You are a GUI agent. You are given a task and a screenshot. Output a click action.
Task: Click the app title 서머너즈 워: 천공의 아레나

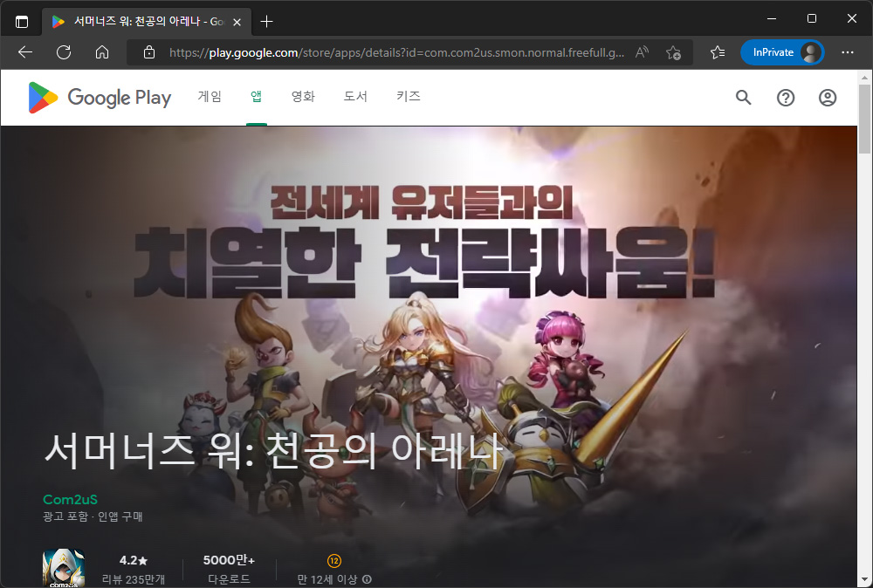274,451
